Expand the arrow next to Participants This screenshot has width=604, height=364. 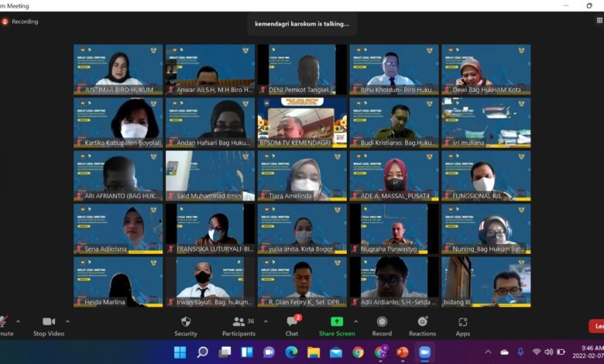pos(266,321)
